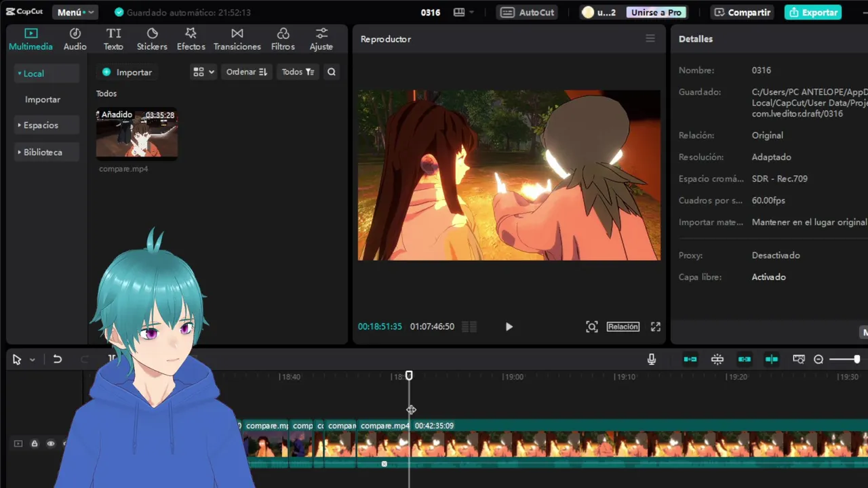This screenshot has height=488, width=868.
Task: Select Importar in the left sidebar
Action: [43, 99]
